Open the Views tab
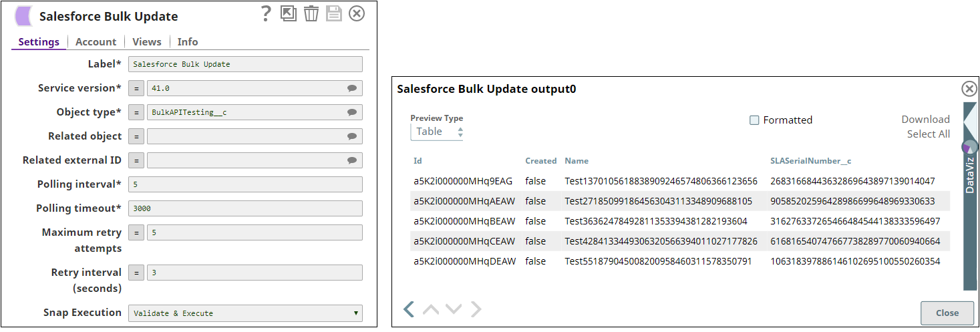 tap(147, 41)
